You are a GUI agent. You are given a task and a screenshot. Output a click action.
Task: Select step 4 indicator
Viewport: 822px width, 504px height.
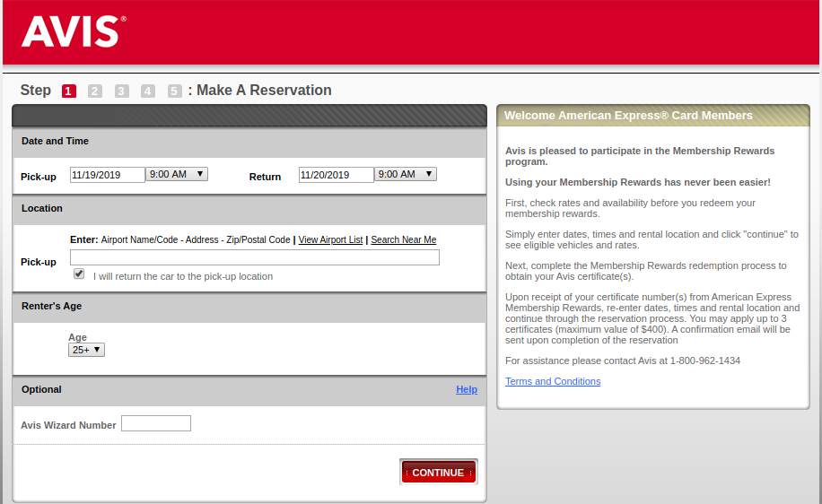[148, 91]
